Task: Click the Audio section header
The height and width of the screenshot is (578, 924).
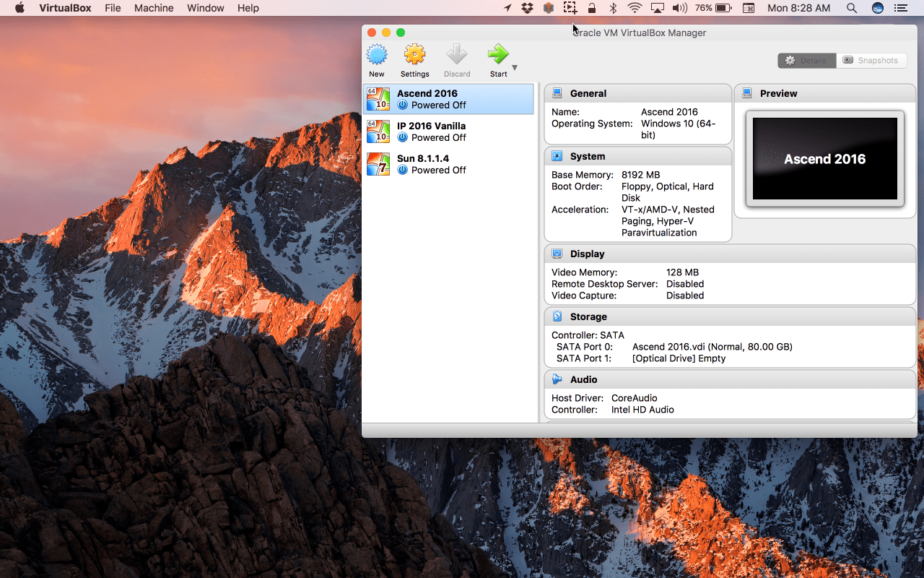Action: (x=731, y=379)
